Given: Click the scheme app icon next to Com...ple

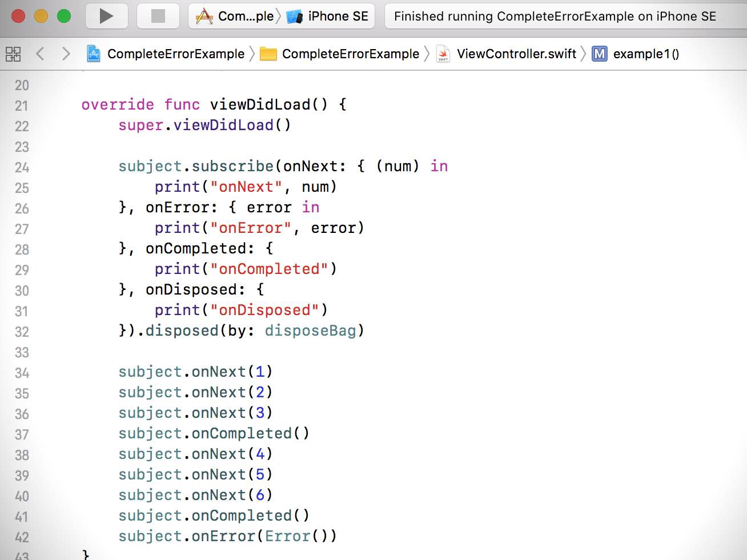Looking at the screenshot, I should pyautogui.click(x=204, y=16).
